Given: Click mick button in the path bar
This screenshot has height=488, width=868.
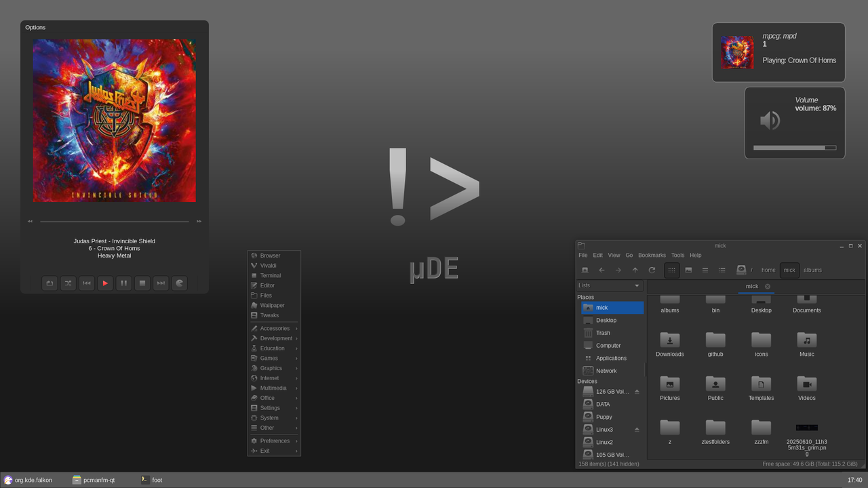Looking at the screenshot, I should [789, 270].
